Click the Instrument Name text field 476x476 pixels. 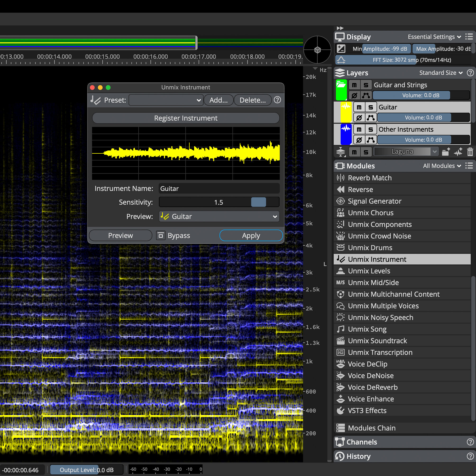tap(219, 189)
